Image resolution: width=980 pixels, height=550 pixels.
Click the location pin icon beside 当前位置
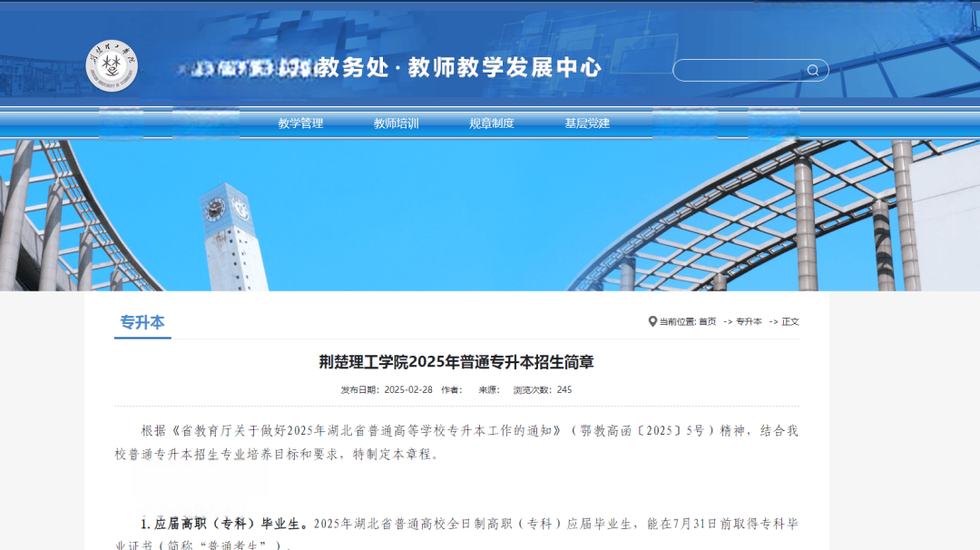(x=652, y=321)
